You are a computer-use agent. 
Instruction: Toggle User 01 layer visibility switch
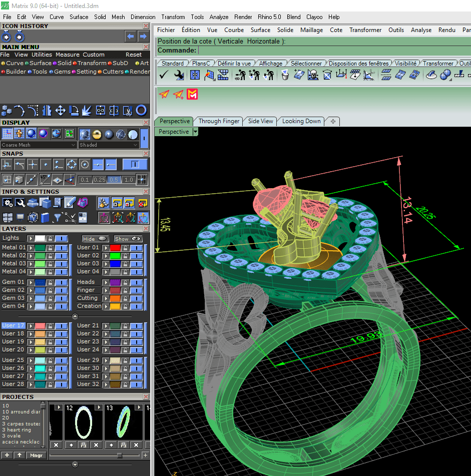pos(137,248)
